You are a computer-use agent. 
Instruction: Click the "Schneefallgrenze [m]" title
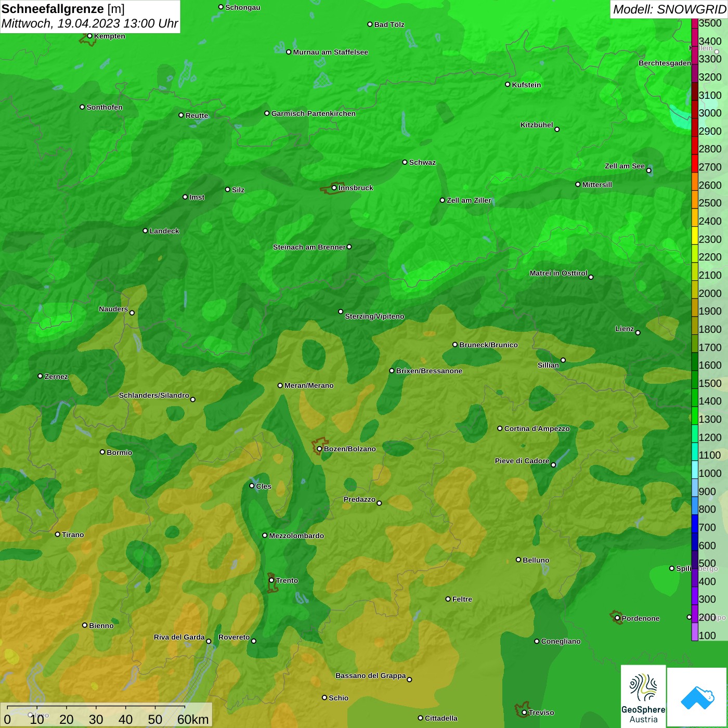(63, 9)
